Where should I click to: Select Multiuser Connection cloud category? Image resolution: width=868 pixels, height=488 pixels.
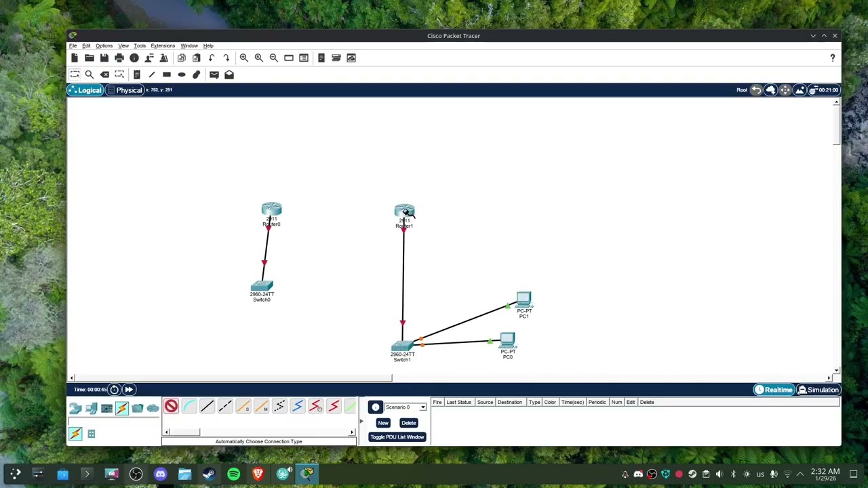(153, 408)
